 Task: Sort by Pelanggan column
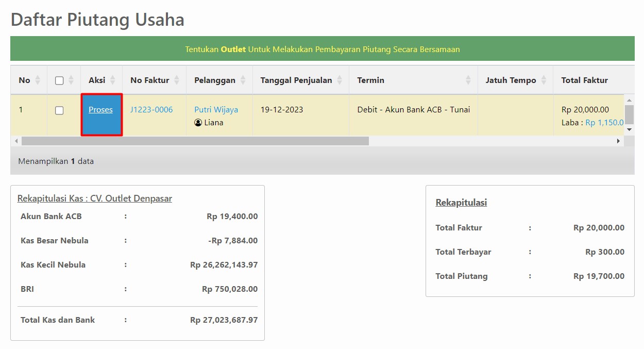tap(243, 80)
